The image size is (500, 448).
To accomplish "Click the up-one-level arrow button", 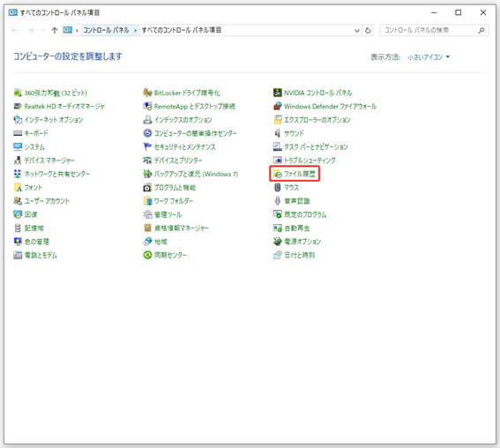I will (x=55, y=30).
